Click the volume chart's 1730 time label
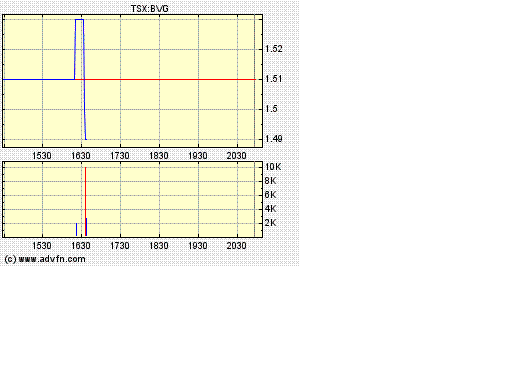 [x=120, y=246]
